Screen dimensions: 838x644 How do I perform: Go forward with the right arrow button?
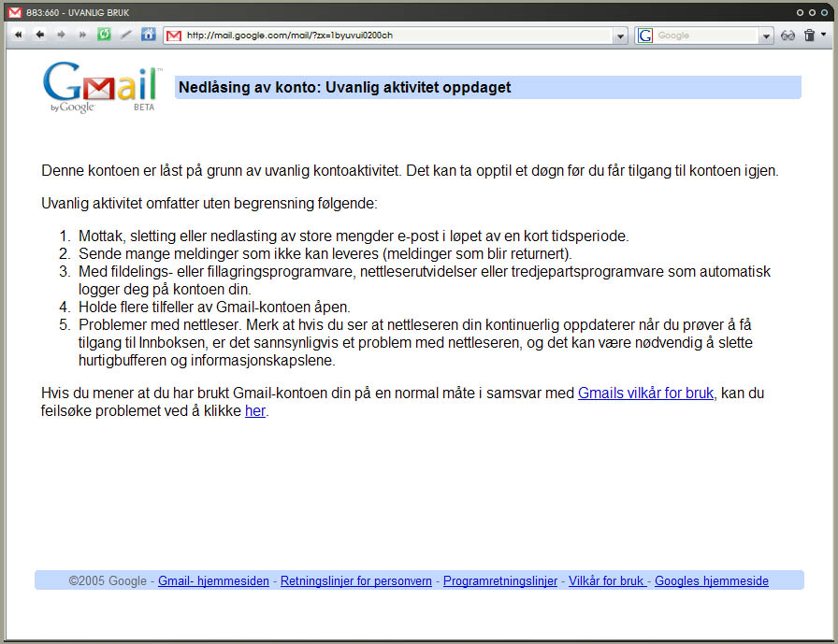coord(61,35)
